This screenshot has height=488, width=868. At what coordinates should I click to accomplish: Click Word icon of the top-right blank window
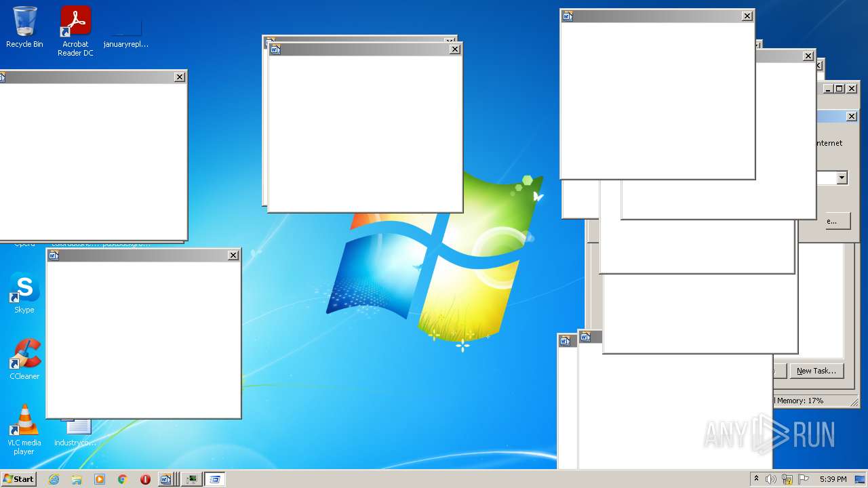tap(568, 16)
